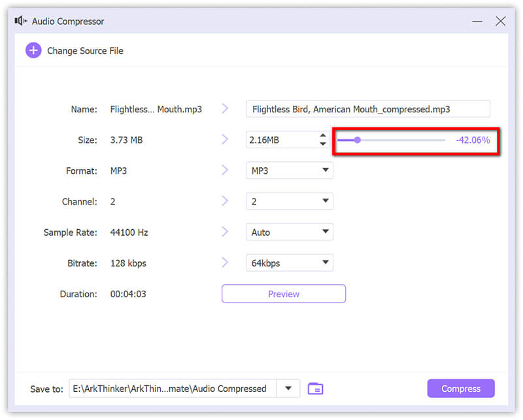Edit the output file name field
The image size is (523, 420).
[x=368, y=109]
